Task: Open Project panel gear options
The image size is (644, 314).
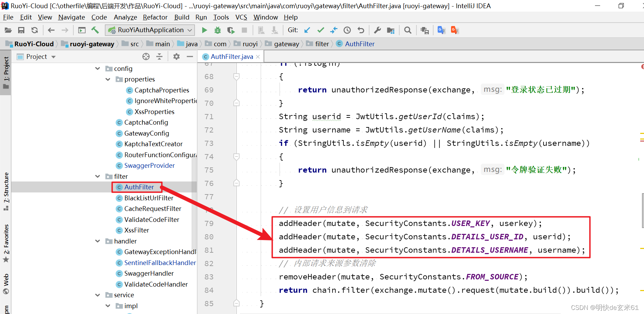Action: click(177, 56)
